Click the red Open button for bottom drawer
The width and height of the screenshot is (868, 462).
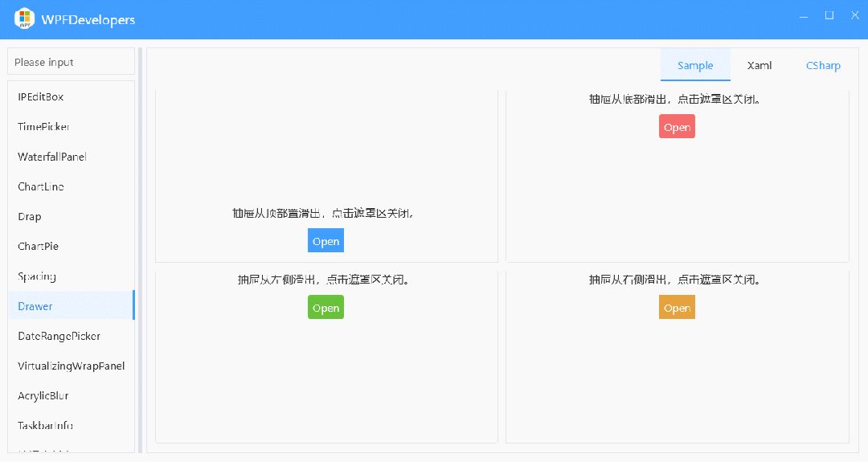(x=677, y=127)
